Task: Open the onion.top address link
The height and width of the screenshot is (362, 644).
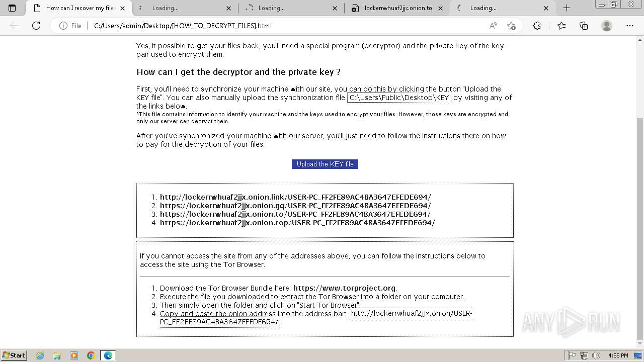Action: pos(297,223)
